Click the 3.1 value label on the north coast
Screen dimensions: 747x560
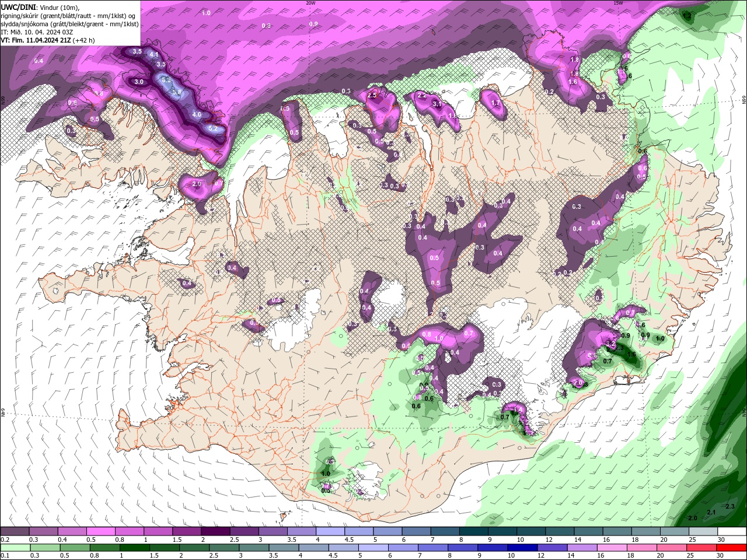click(x=437, y=104)
